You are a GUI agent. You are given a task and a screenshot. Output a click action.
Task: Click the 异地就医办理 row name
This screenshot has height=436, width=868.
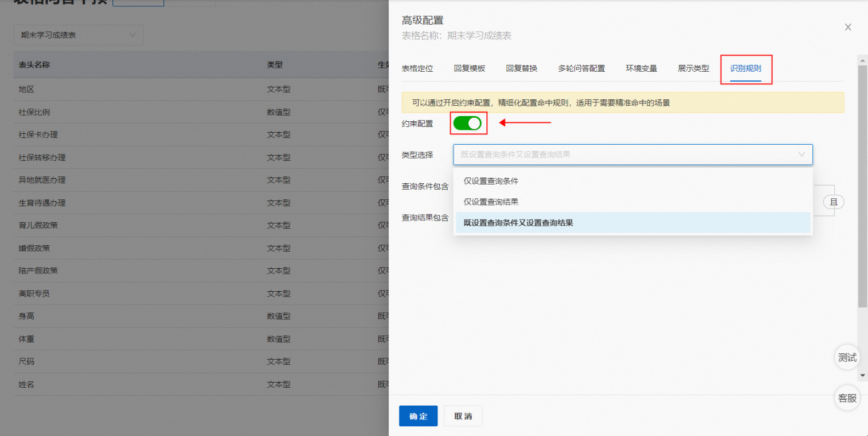tap(42, 180)
